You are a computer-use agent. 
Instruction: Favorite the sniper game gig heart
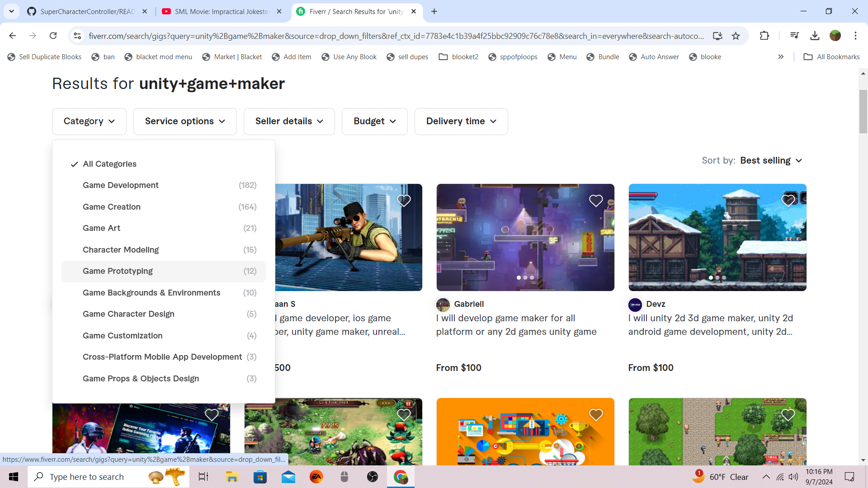pos(404,201)
